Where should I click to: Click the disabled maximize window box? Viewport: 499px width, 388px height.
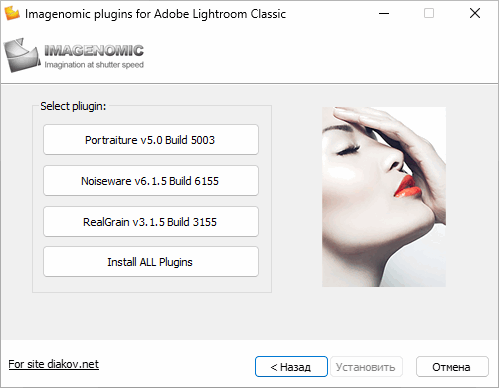pos(429,13)
